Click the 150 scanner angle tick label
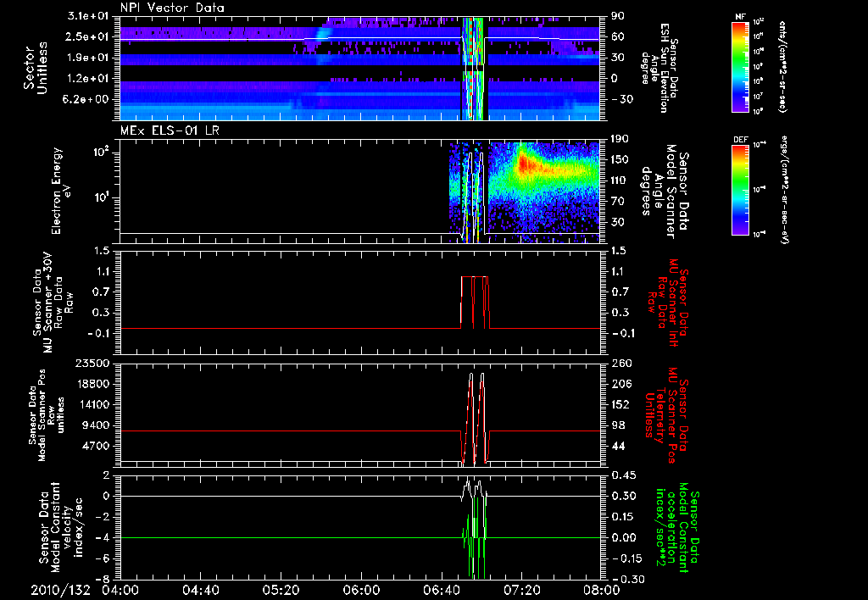 [620, 159]
